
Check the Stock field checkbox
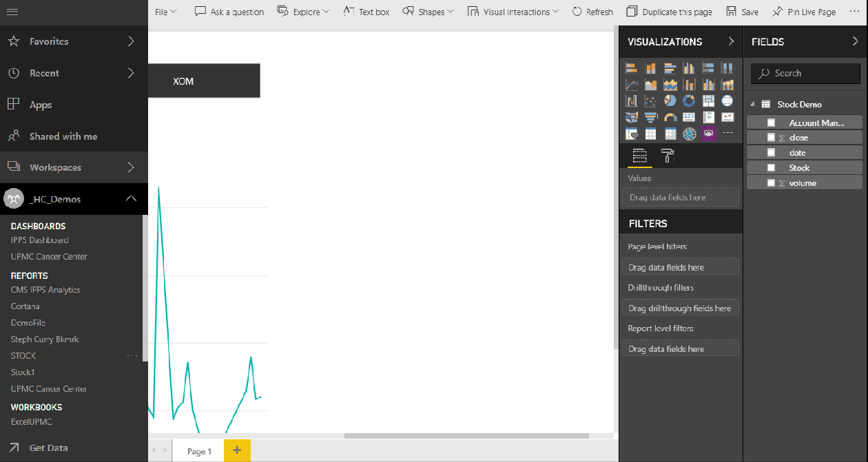[x=772, y=168]
